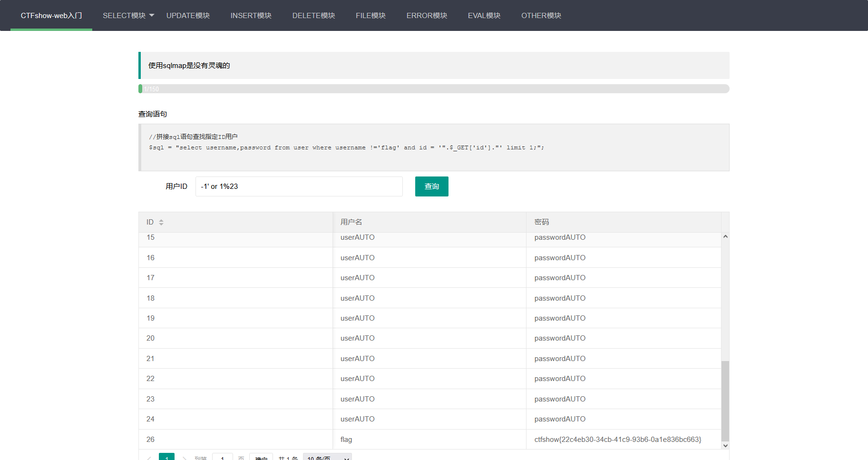Select the ID 18 cell

pyautogui.click(x=235, y=298)
